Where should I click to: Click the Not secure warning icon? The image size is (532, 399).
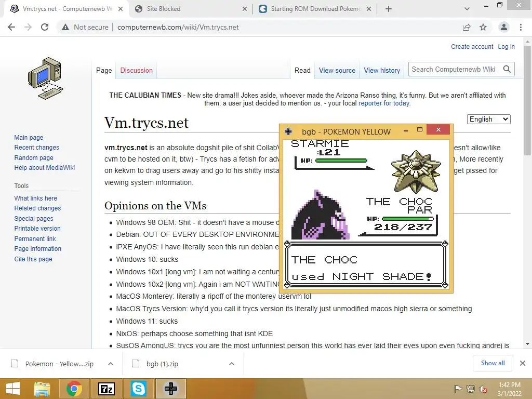(x=65, y=27)
